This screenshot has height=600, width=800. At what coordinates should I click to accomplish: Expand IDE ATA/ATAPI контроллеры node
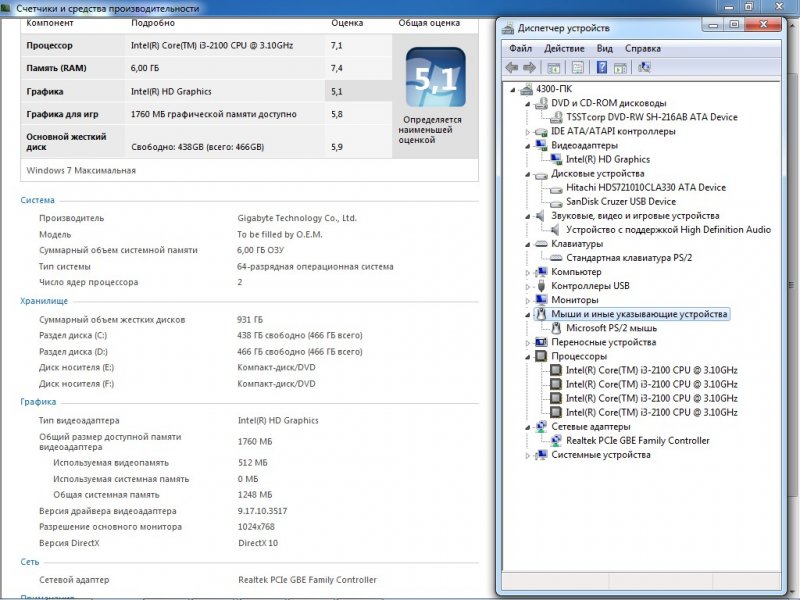pyautogui.click(x=528, y=131)
